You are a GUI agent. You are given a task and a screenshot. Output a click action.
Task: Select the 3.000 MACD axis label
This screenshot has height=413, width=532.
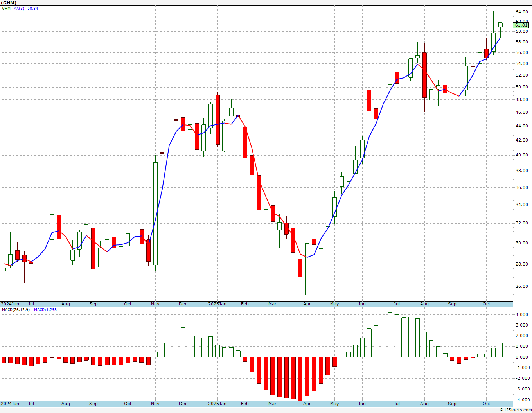[x=522, y=325]
